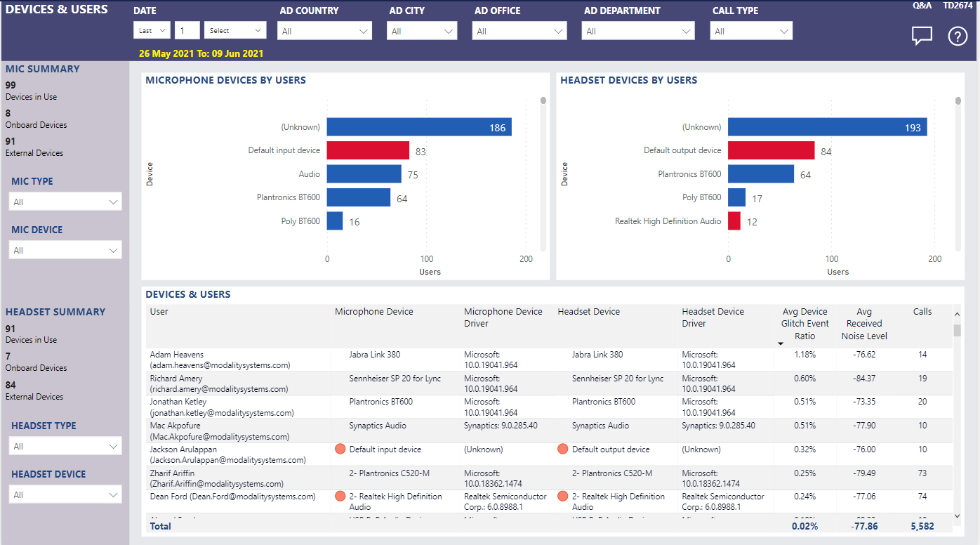Select the (Unknown) bar in microphone chart
The width and height of the screenshot is (980, 545).
click(419, 127)
